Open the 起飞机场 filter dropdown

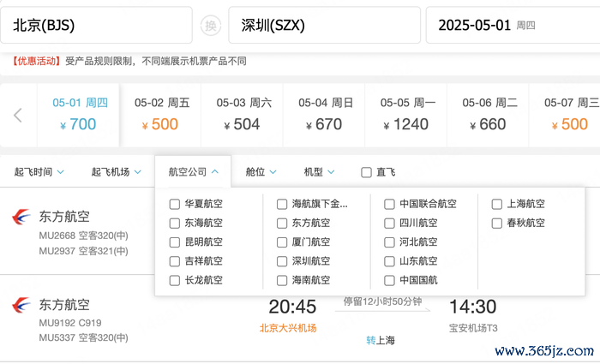pyautogui.click(x=116, y=172)
